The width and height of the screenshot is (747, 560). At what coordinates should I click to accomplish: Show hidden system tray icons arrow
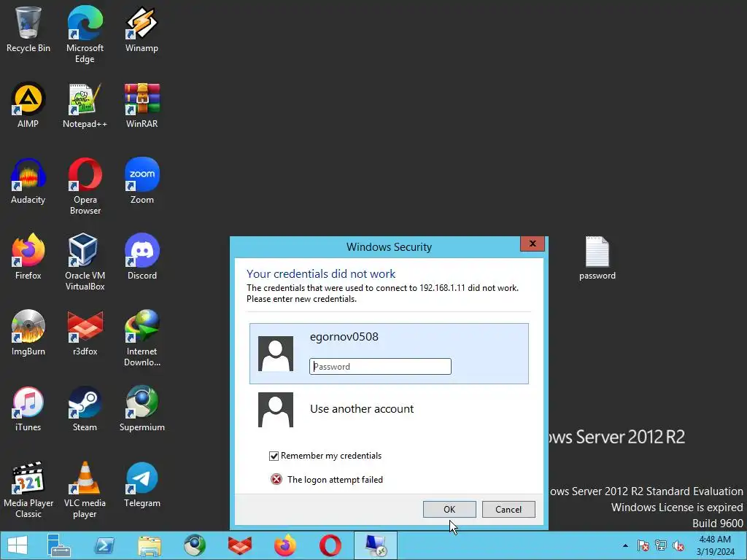pyautogui.click(x=625, y=545)
